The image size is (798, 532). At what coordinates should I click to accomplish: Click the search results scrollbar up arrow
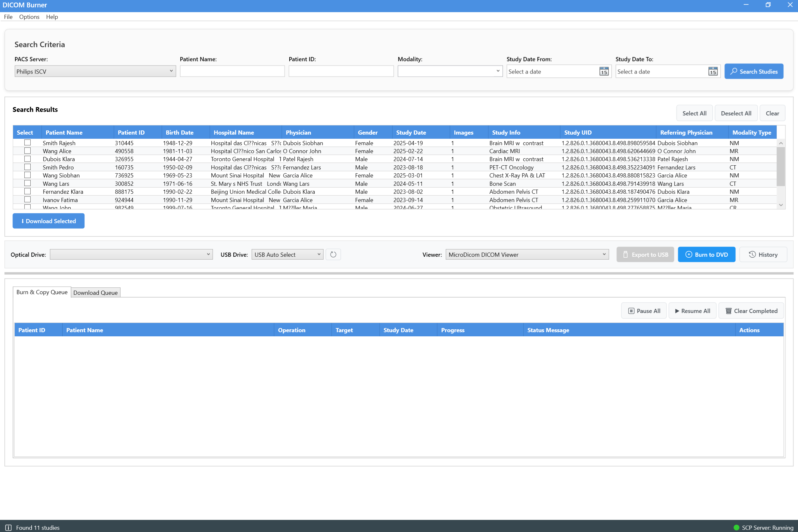coord(781,143)
